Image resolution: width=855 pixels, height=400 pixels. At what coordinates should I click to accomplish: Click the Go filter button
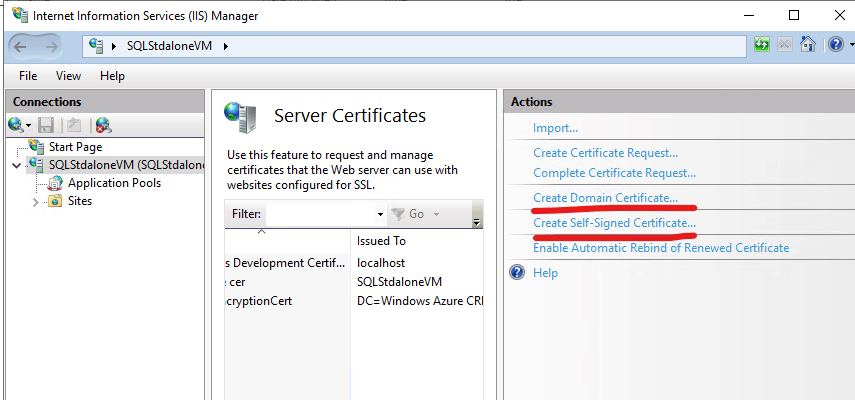409,214
